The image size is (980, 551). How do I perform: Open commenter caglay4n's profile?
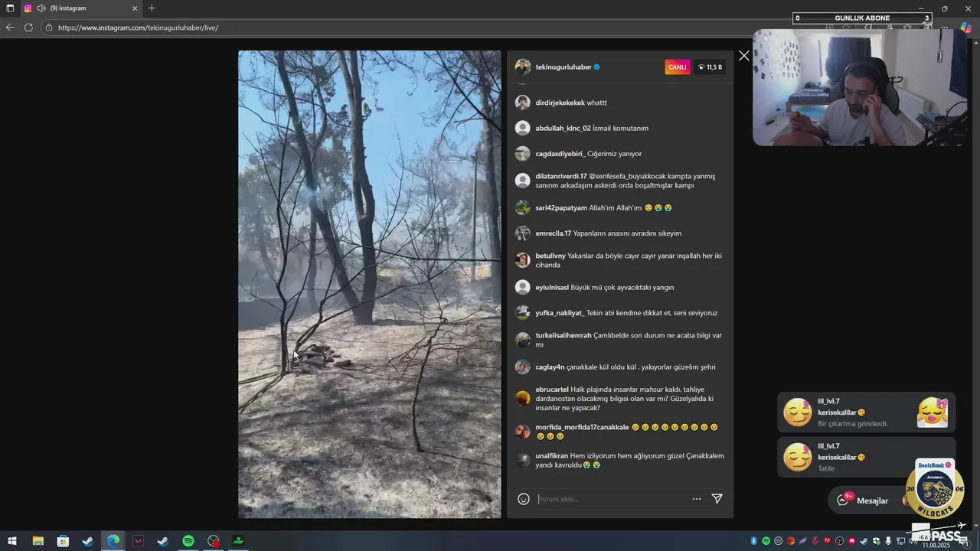tap(550, 367)
